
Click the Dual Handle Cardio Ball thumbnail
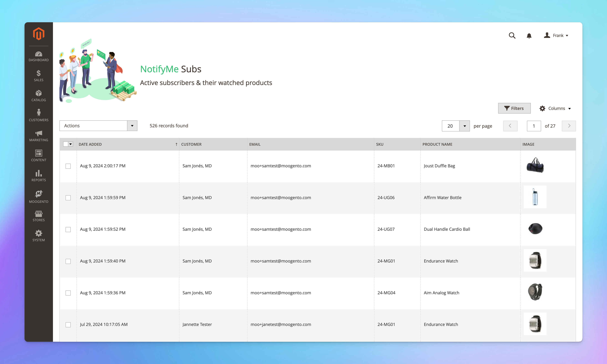tap(535, 229)
